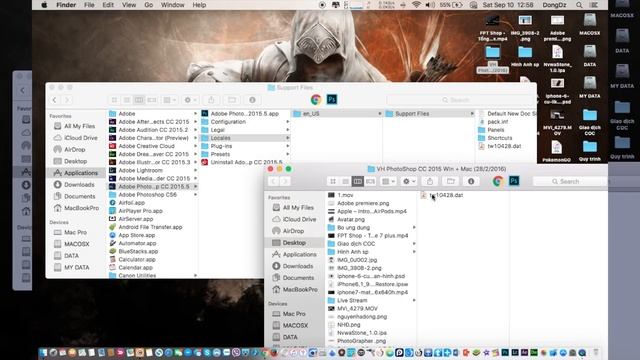The height and width of the screenshot is (360, 640).
Task: Open Arrange dropdown in Support Files window
Action: (x=169, y=100)
